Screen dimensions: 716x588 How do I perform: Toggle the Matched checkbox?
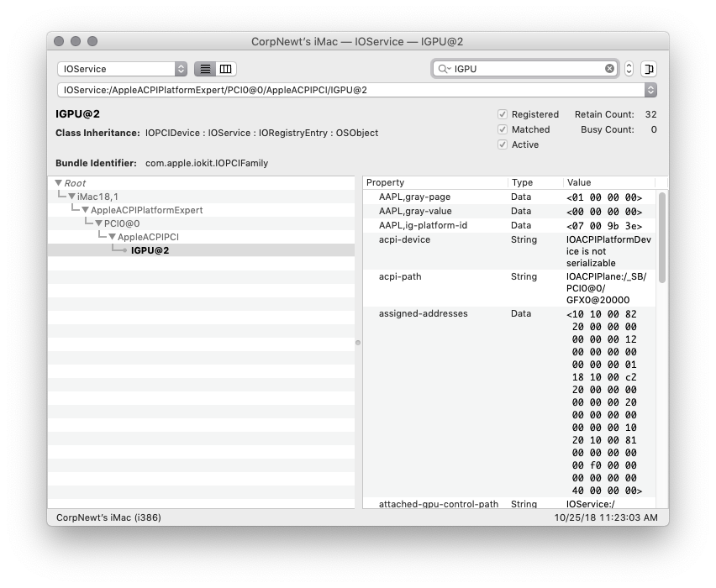tap(503, 129)
